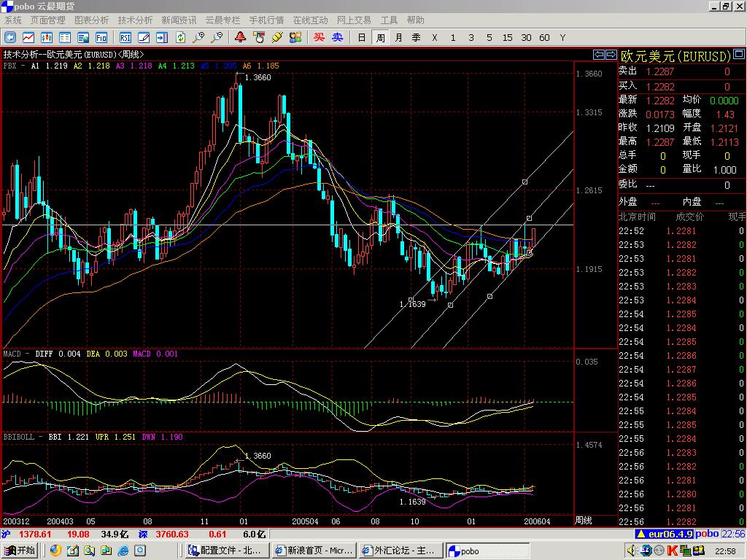The image size is (747, 560).
Task: Select the RSI indicator icon
Action: 125,38
